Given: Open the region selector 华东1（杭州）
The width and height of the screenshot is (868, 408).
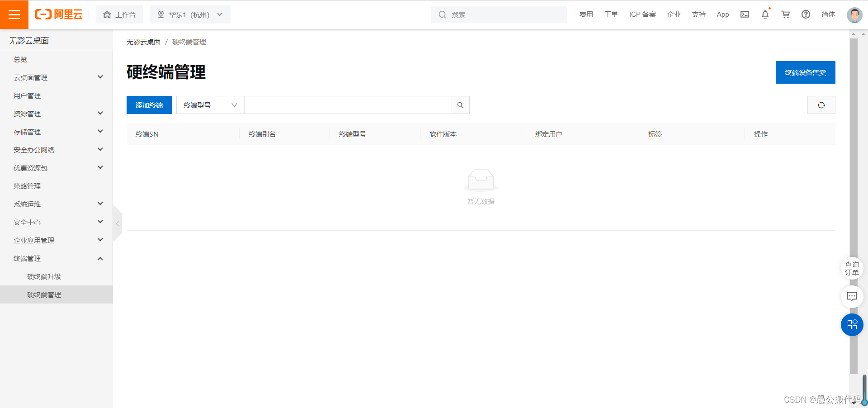Looking at the screenshot, I should 190,14.
